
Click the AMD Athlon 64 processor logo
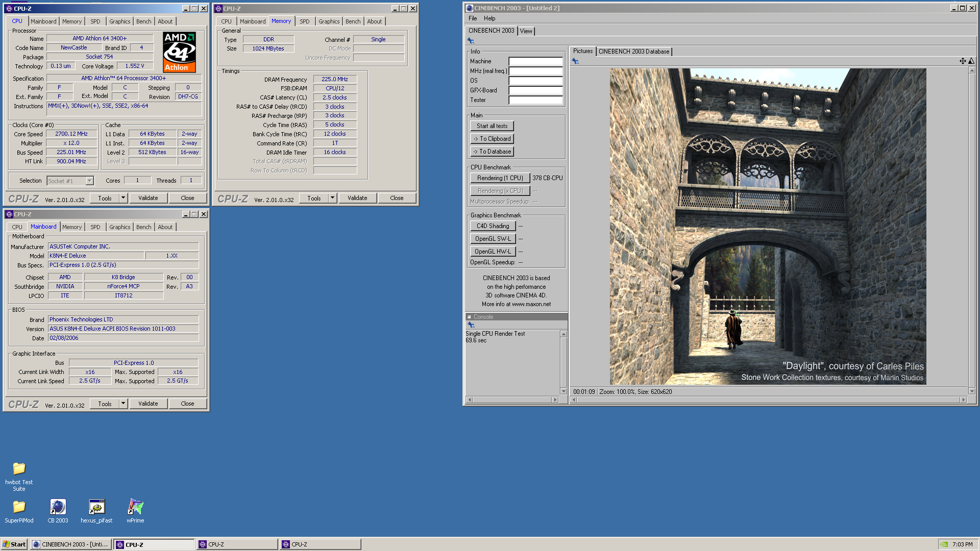click(179, 52)
